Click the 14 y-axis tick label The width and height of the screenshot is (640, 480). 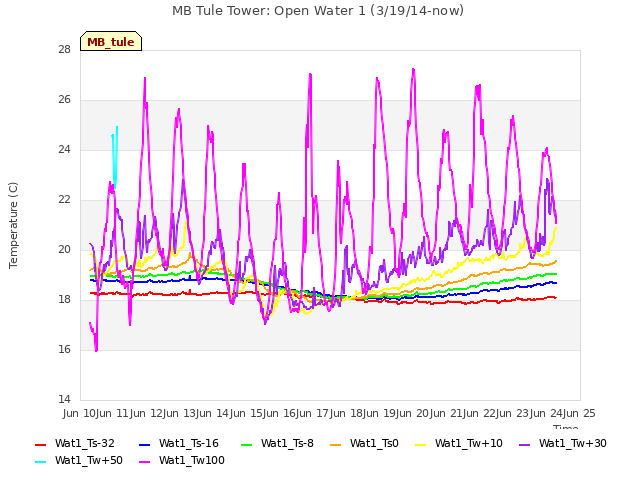click(64, 399)
